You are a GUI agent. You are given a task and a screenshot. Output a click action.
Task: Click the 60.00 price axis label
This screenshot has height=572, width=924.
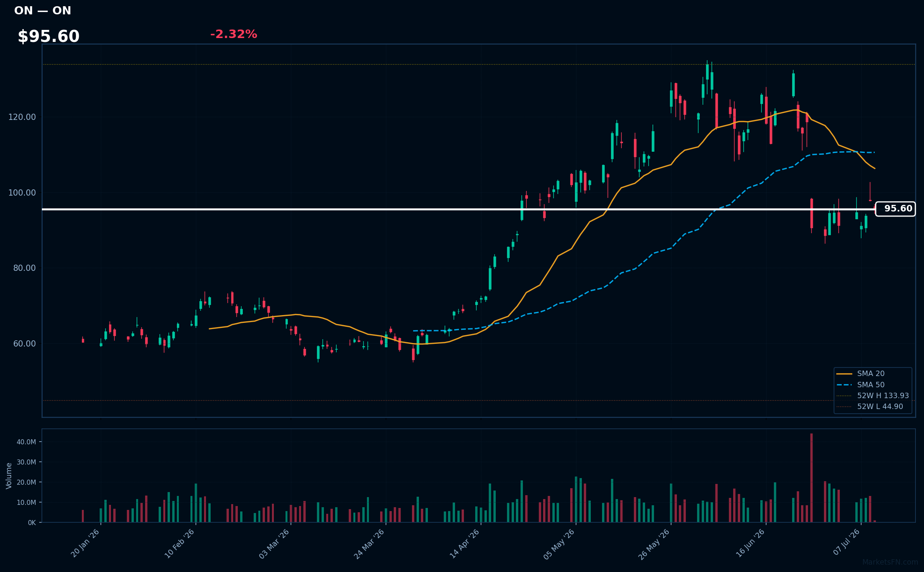(24, 343)
